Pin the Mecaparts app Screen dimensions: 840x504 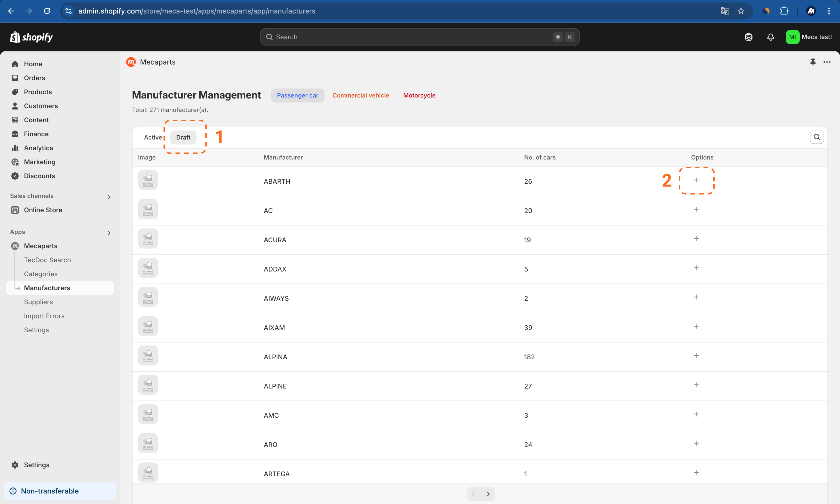coord(813,62)
